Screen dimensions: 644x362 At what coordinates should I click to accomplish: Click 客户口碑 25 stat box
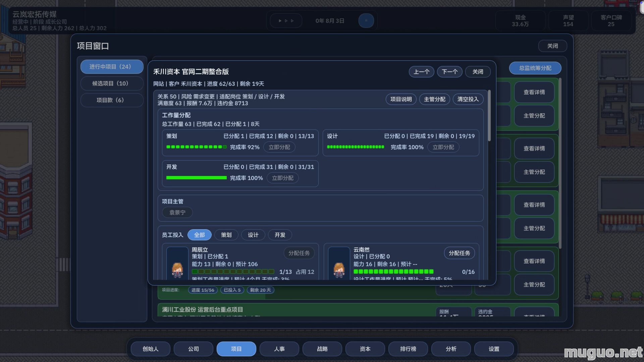click(611, 21)
